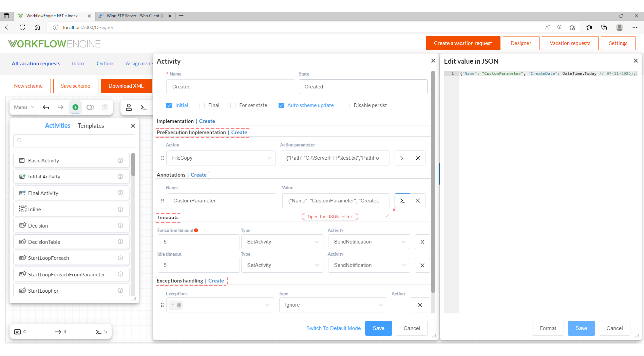Screen dimensions: 644x356
Task: Remove the Execution timeout row
Action: (423, 242)
